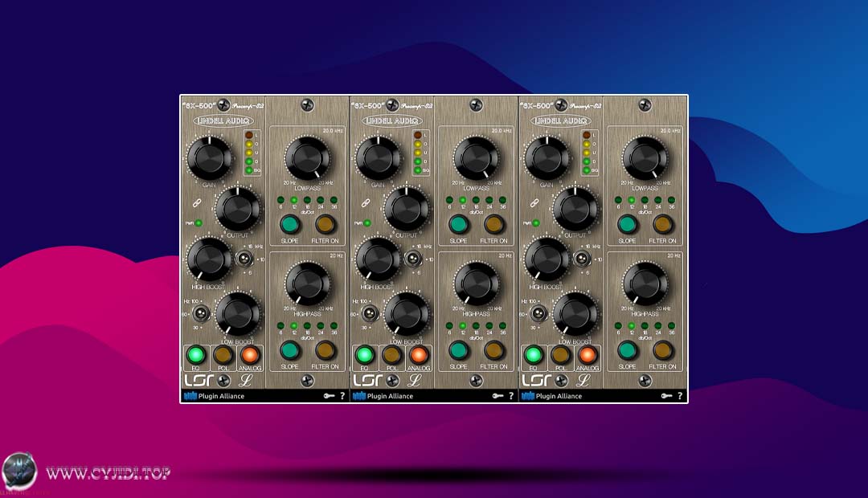
Task: Click the GAIN knob in right plugin
Action: click(547, 157)
